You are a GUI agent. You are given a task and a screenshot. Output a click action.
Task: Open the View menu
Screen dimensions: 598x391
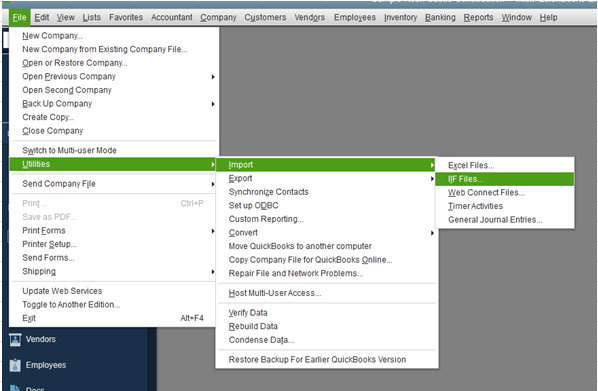[x=66, y=18]
